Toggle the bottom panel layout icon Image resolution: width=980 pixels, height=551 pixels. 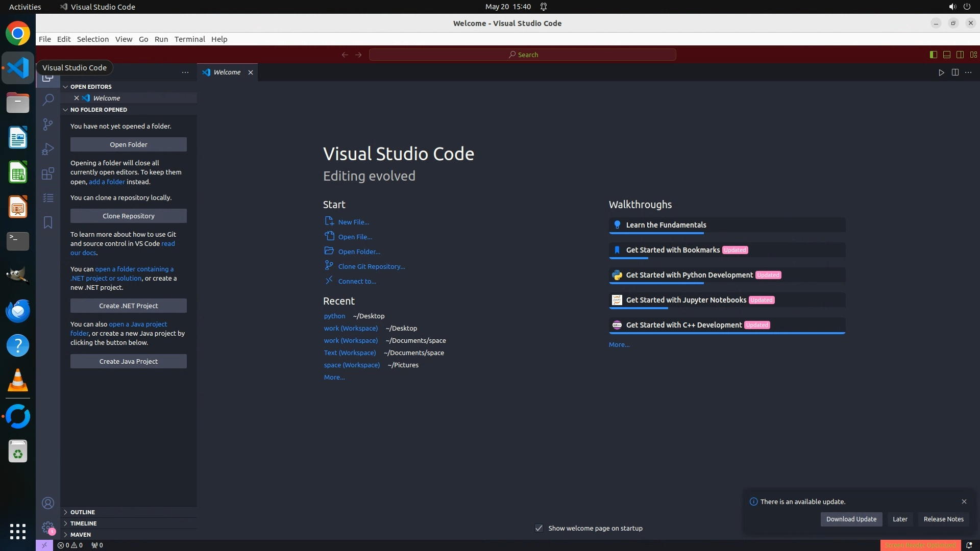coord(946,55)
